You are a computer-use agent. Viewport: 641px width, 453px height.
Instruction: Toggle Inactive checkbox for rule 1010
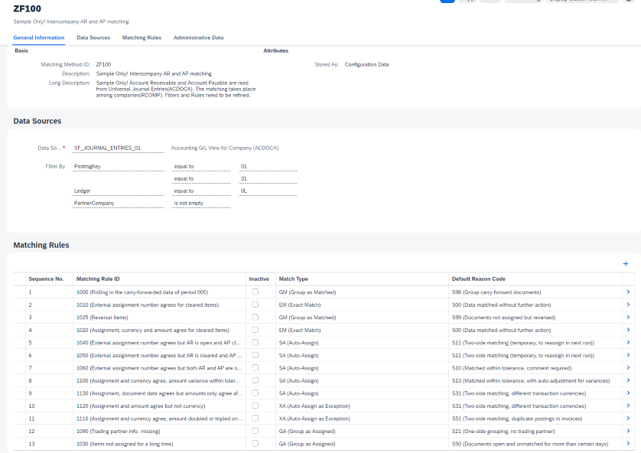[255, 305]
